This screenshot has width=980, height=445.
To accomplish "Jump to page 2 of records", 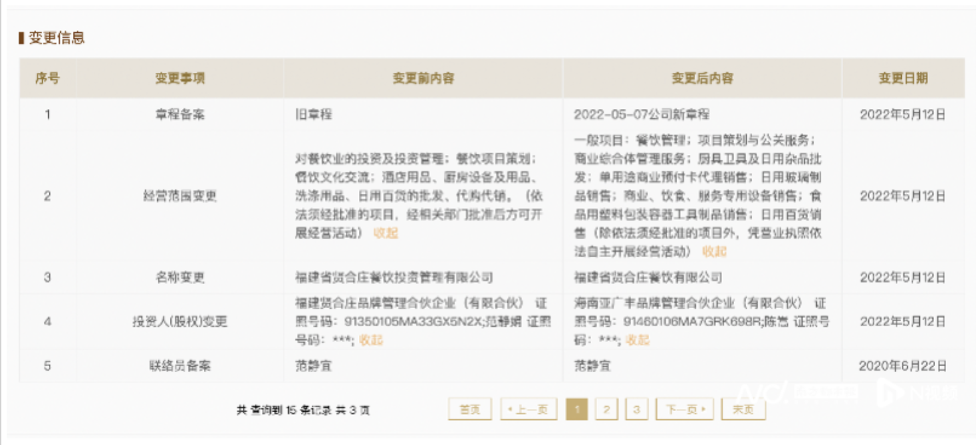I will point(606,410).
